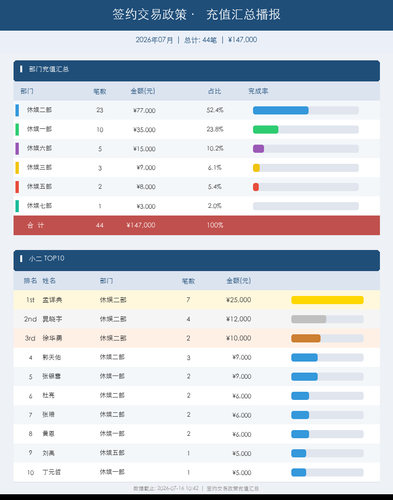Click the bronze progress bar in 3rd row
Image resolution: width=393 pixels, height=500 pixels.
pos(306,338)
